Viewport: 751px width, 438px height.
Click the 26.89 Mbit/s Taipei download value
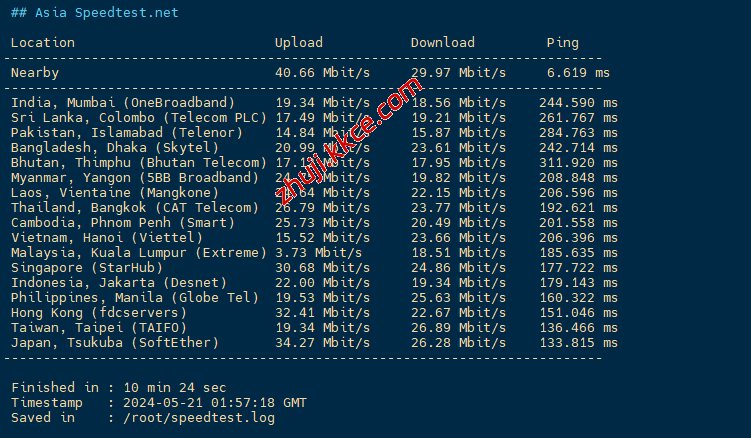pos(458,328)
